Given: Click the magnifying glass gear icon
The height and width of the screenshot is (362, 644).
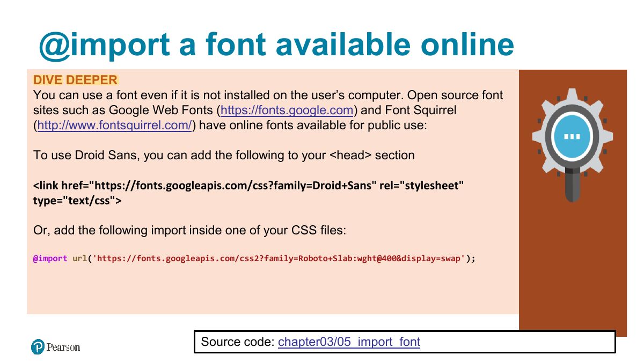Looking at the screenshot, I should point(572,145).
